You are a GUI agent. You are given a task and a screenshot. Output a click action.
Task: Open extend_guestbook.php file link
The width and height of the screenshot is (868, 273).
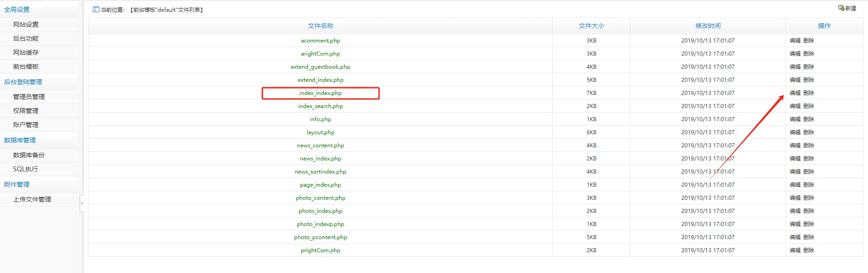tap(320, 67)
